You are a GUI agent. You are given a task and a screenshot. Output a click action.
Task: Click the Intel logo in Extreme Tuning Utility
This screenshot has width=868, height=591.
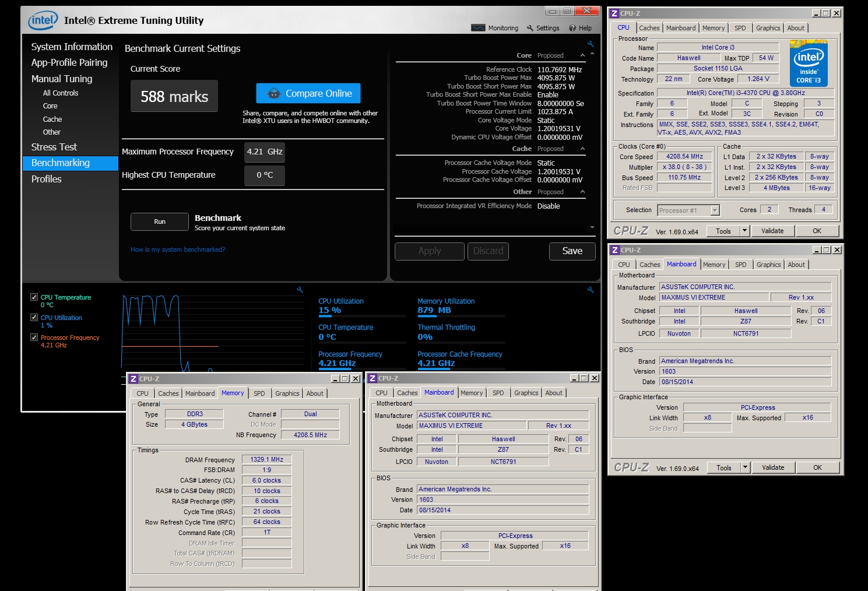click(x=43, y=20)
